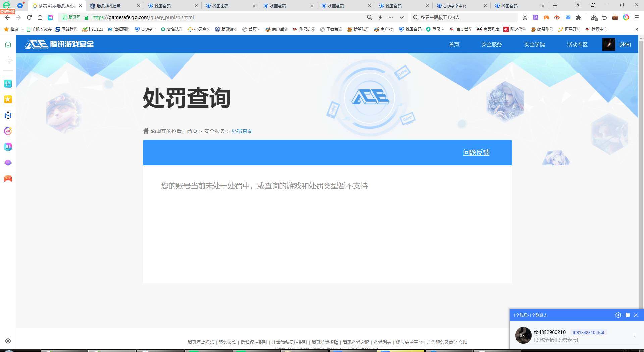Click the user avatar in site header

coord(609,44)
